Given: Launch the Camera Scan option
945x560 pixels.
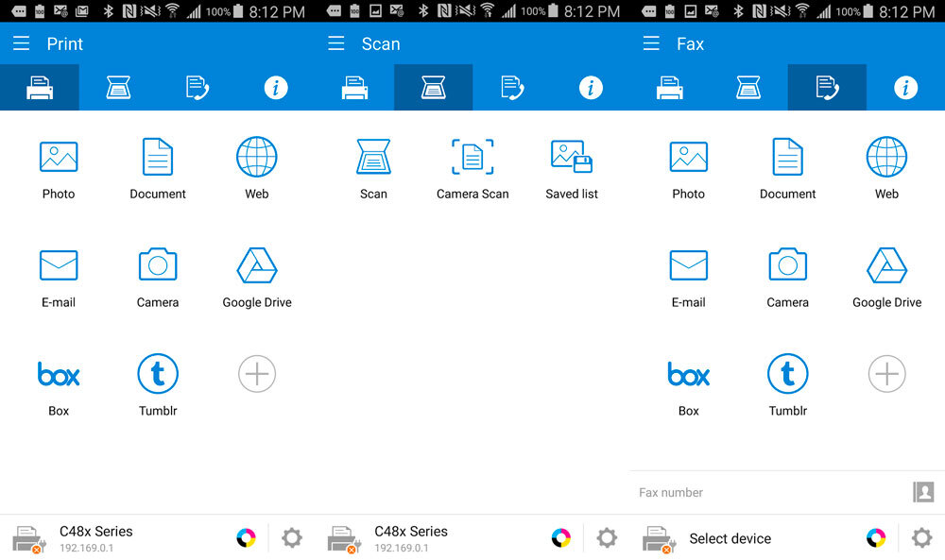Looking at the screenshot, I should click(x=472, y=168).
